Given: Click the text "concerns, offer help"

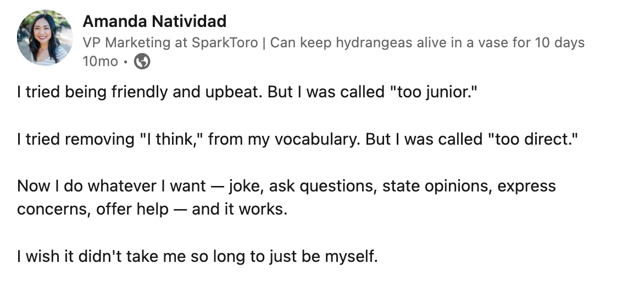Looking at the screenshot, I should tap(93, 209).
